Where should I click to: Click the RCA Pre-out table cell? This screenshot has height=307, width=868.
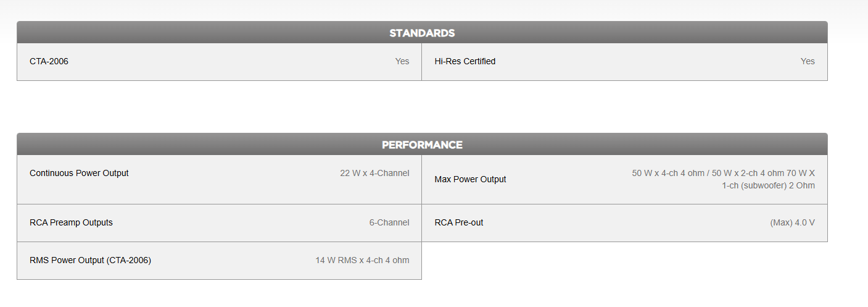tap(624, 223)
